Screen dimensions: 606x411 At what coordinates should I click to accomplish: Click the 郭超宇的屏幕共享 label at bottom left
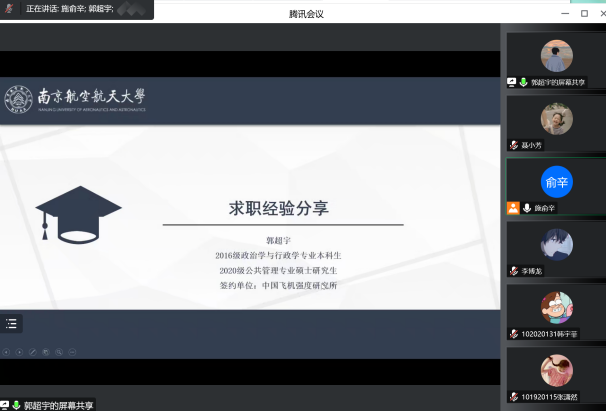point(58,404)
